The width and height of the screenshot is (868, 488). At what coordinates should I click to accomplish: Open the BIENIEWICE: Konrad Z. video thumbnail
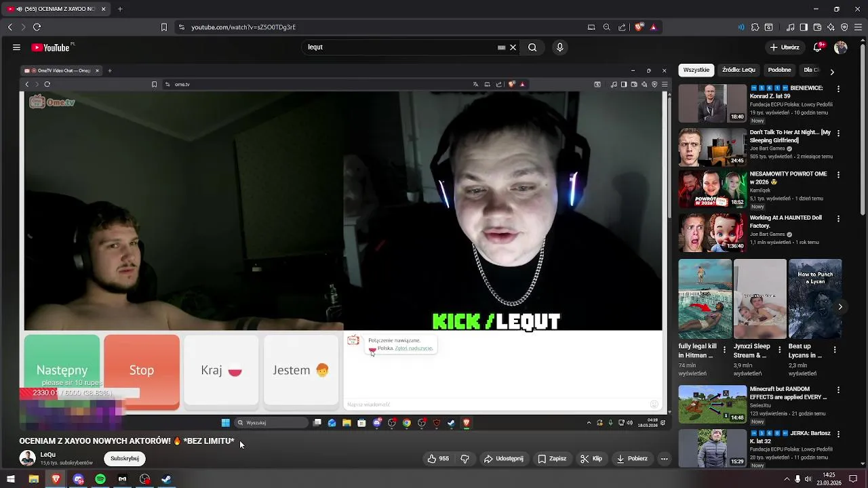coord(713,103)
